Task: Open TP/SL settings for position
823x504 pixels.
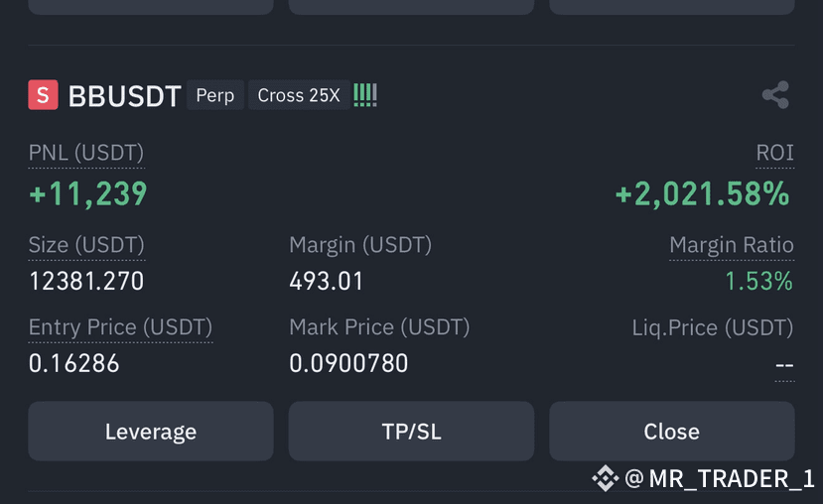Action: tap(411, 432)
